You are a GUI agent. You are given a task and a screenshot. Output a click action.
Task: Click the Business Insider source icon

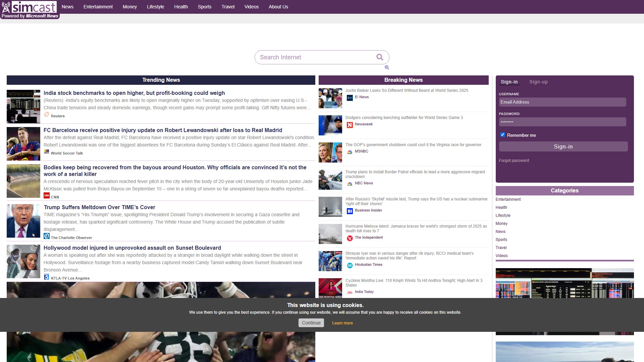(x=350, y=211)
